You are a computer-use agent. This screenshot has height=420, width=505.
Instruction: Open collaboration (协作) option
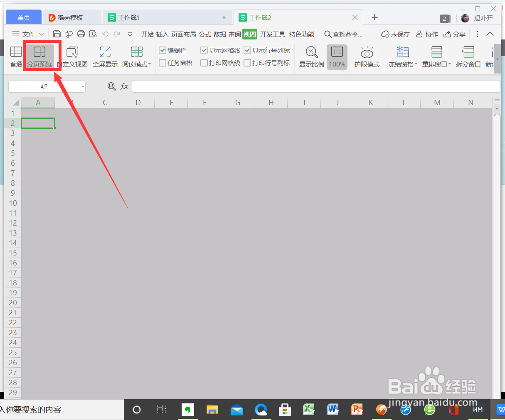click(427, 34)
